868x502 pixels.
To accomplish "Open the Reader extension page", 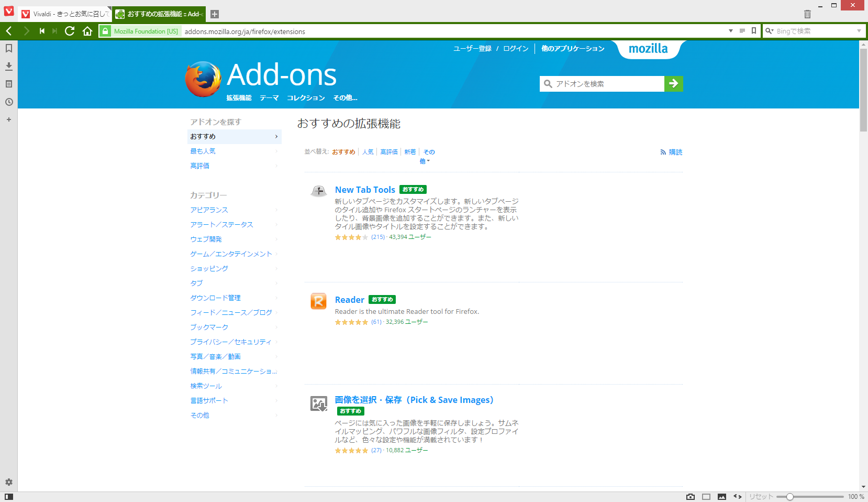I will [349, 300].
